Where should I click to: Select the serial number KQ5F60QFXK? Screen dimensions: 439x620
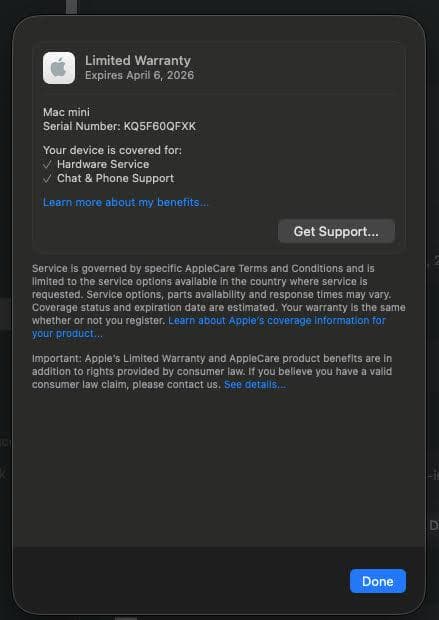160,127
